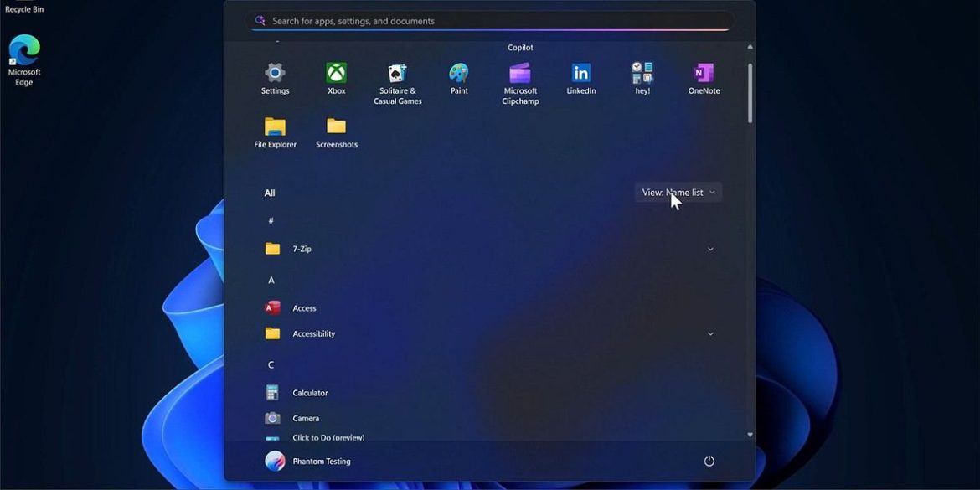Click the Access app icon

coord(272,308)
